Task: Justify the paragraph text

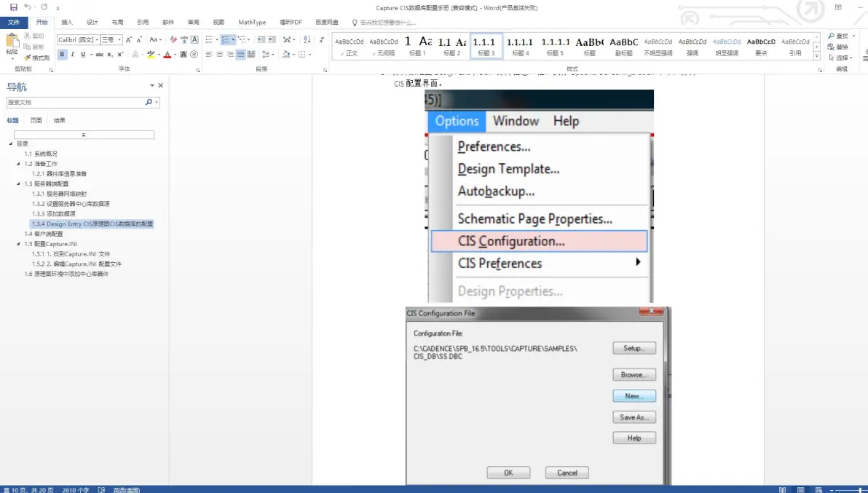Action: click(240, 54)
